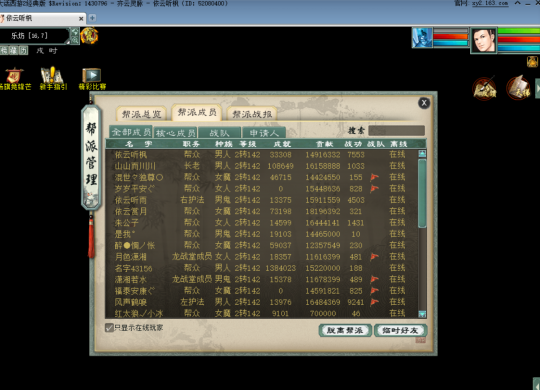Click scroll-up arrow of member list
The width and height of the screenshot is (540, 390).
coord(422,154)
